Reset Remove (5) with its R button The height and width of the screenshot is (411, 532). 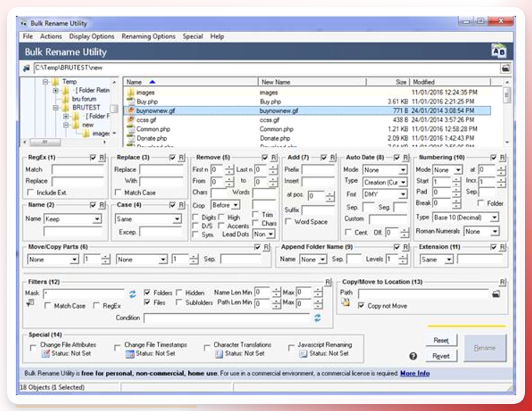pyautogui.click(x=274, y=158)
